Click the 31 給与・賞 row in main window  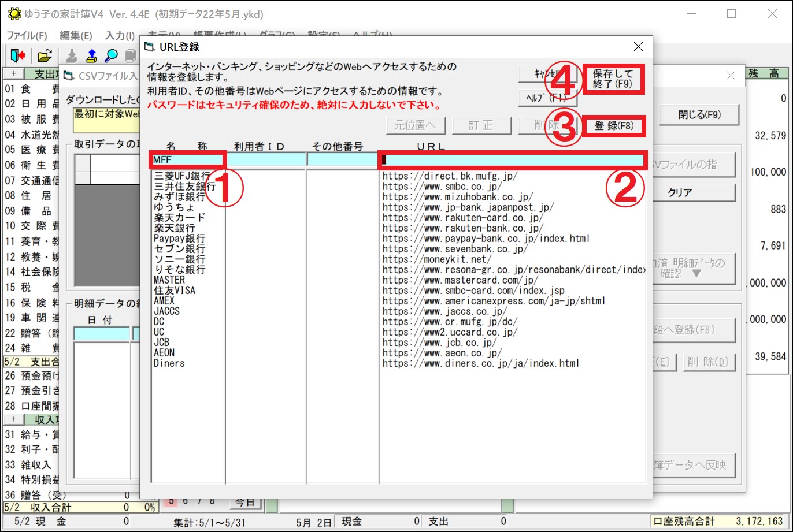click(x=32, y=434)
